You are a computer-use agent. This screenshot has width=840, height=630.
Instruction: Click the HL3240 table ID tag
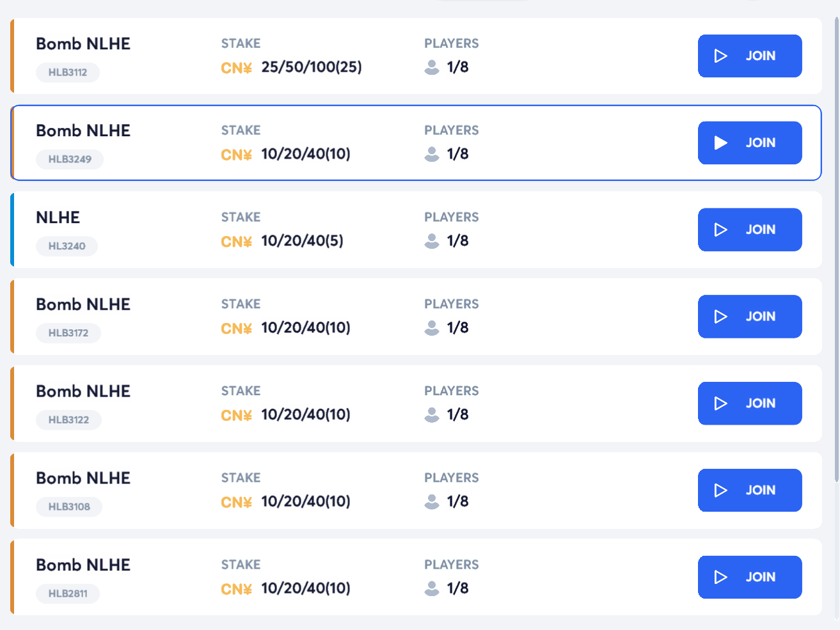tap(67, 246)
